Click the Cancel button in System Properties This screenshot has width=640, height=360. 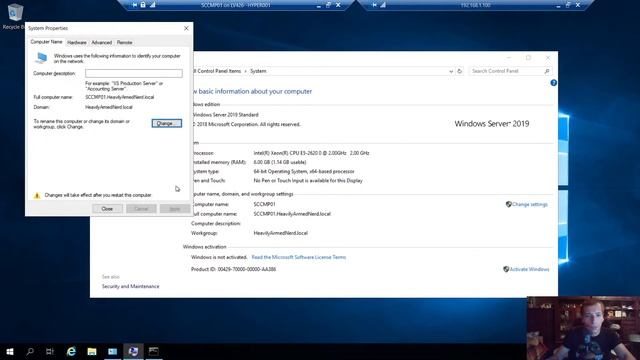(x=141, y=209)
